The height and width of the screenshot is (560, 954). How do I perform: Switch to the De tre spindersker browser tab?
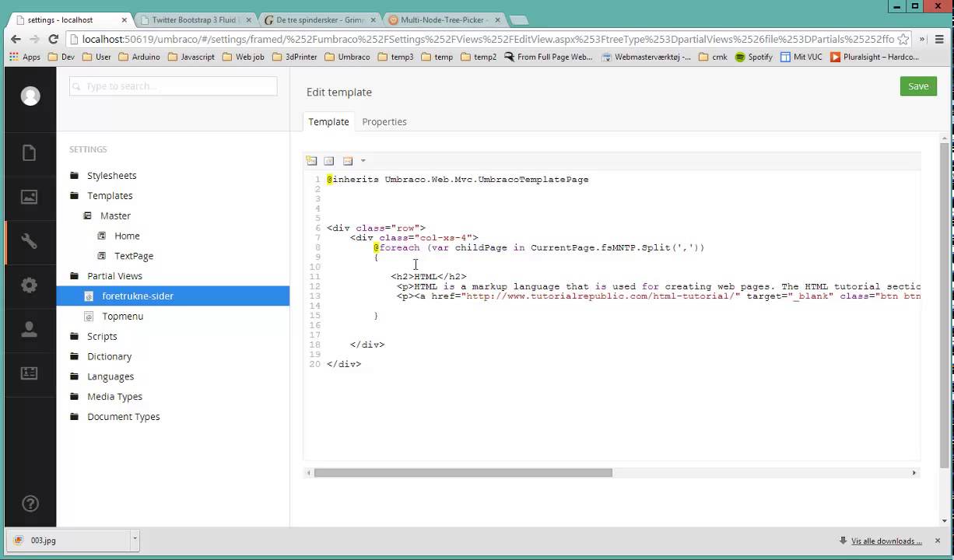point(320,19)
